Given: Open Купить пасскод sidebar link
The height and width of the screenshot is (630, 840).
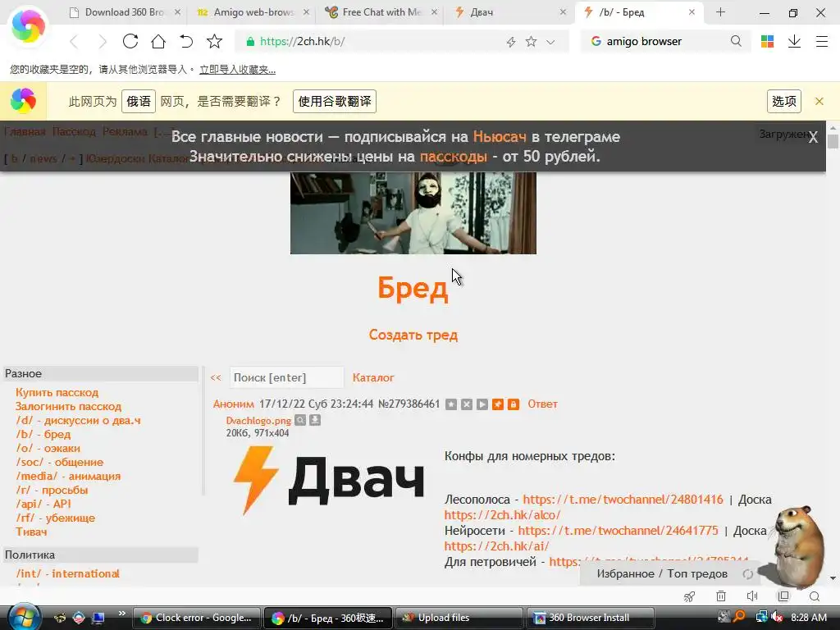Looking at the screenshot, I should click(57, 392).
